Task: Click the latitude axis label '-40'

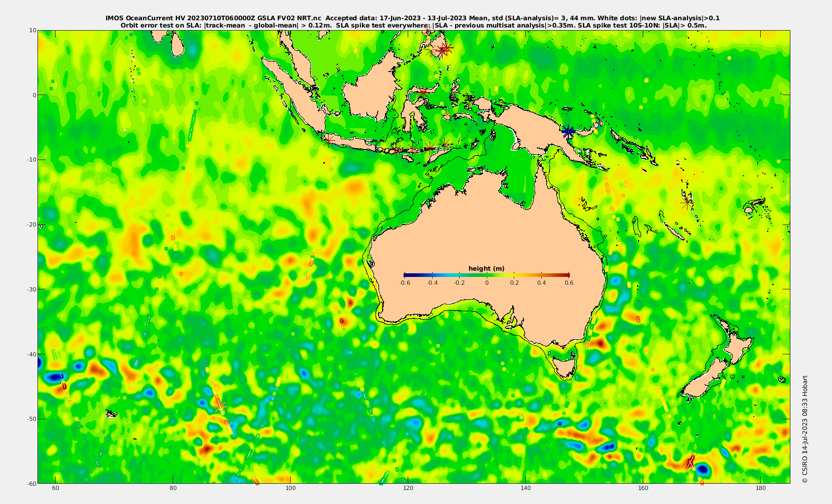Action: [x=31, y=354]
